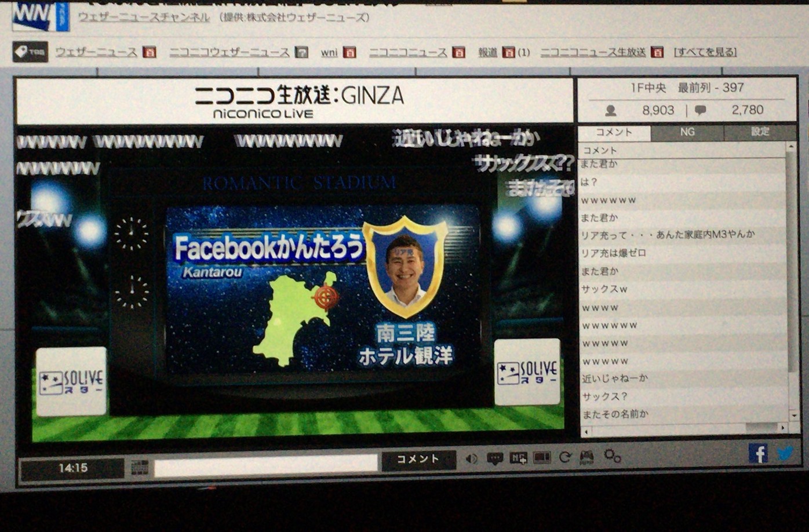
Task: Open dictionary icon after ニコニコニュース生放送 tag
Action: click(657, 52)
